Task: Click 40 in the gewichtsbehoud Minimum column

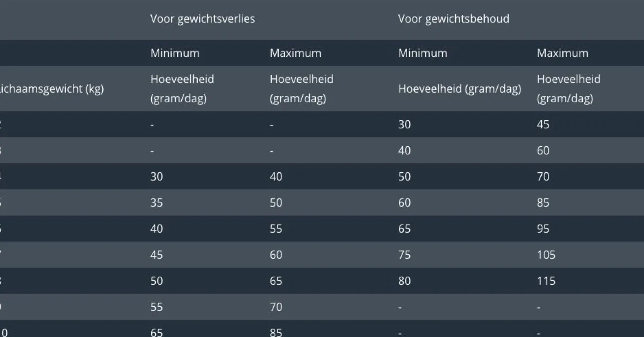Action: pyautogui.click(x=404, y=151)
